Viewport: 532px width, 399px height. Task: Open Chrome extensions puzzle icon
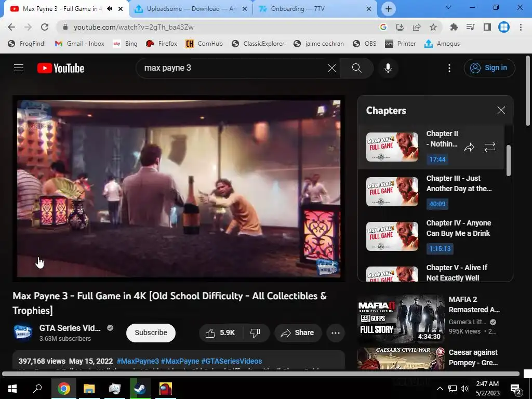(454, 27)
